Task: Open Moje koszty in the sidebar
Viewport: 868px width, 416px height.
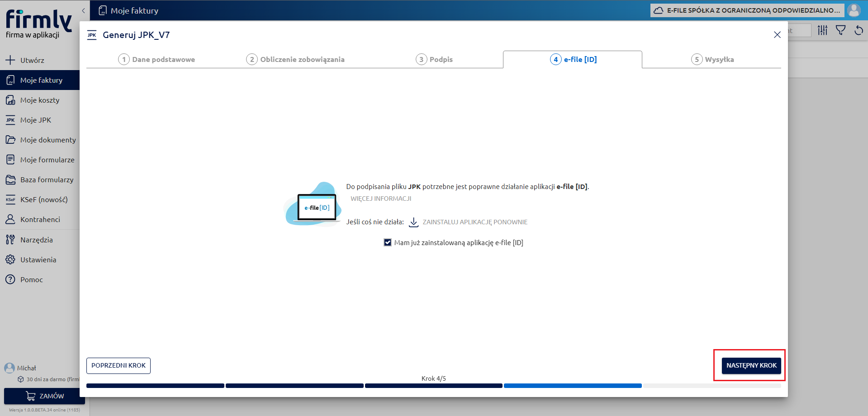Action: (x=40, y=100)
